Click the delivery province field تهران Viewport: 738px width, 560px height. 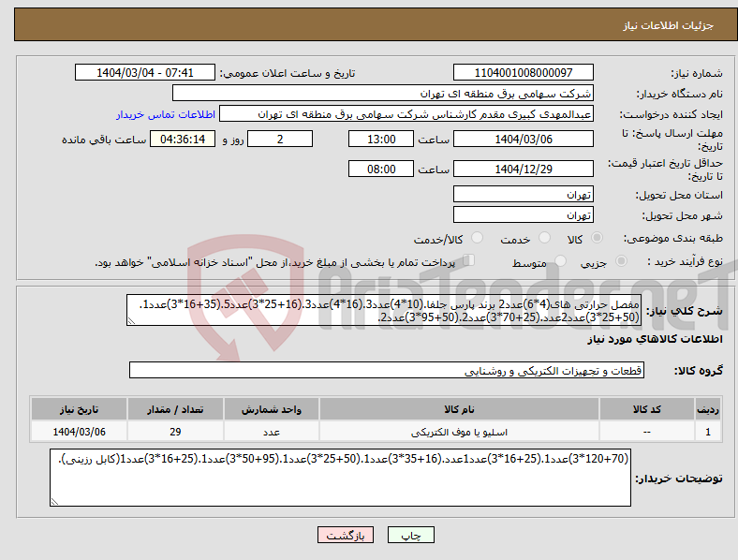(x=524, y=195)
